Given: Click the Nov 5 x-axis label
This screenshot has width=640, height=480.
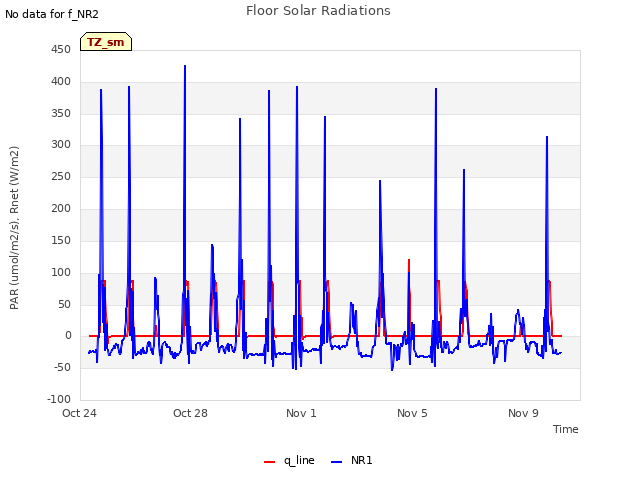Looking at the screenshot, I should (412, 413).
